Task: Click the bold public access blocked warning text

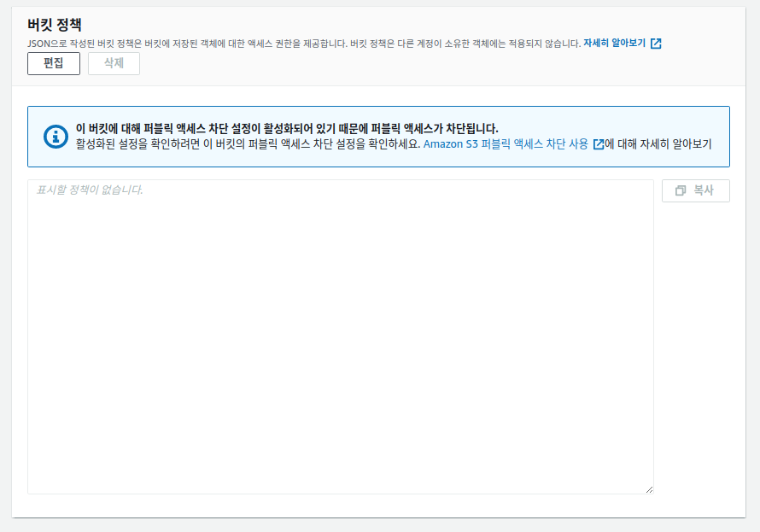Action: [287, 129]
